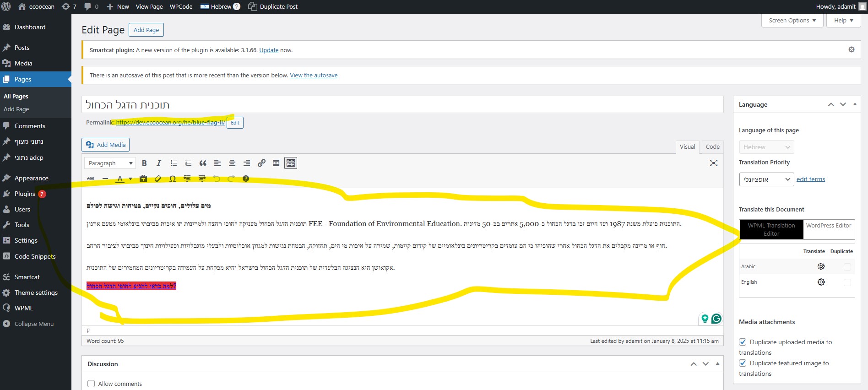Insert Read More tag

276,163
